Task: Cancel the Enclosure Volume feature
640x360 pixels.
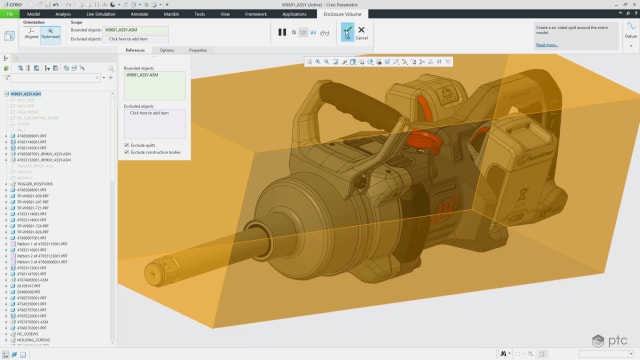Action: (x=362, y=33)
